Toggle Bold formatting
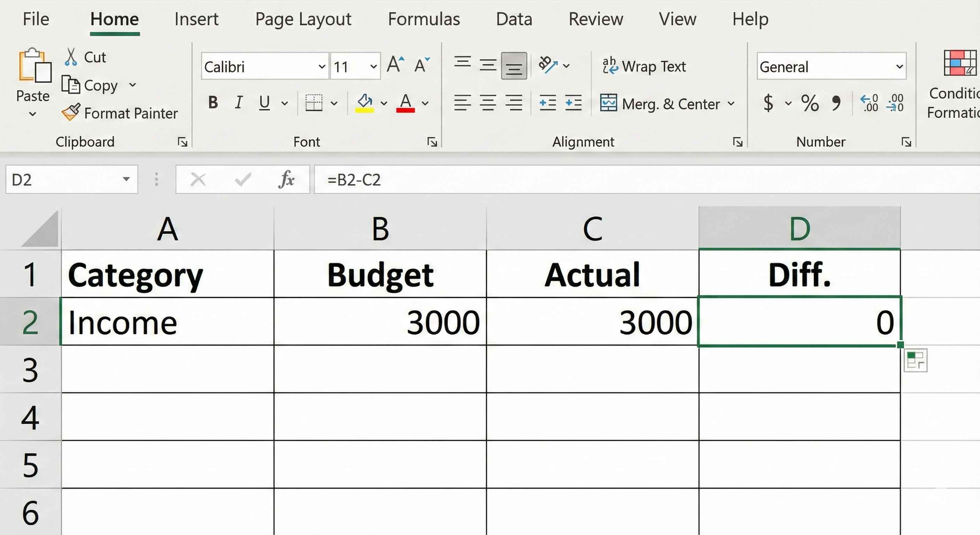This screenshot has width=980, height=535. pyautogui.click(x=213, y=103)
